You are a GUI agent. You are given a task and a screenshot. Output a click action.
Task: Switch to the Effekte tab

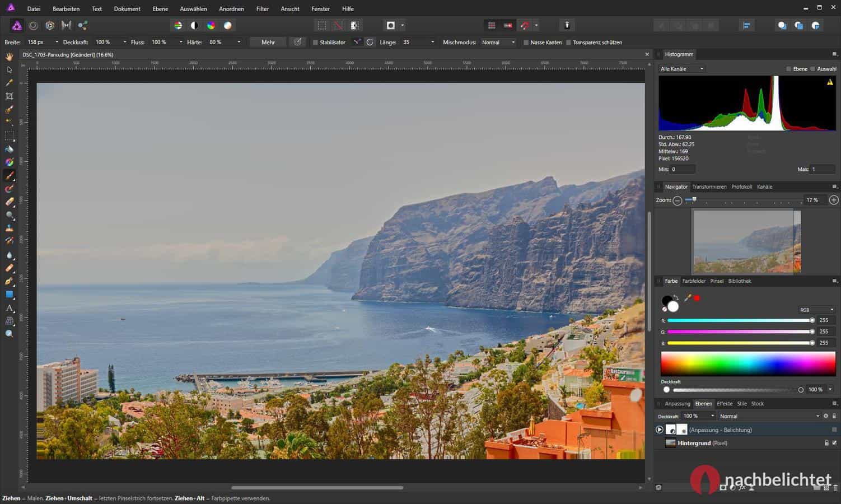[725, 404]
